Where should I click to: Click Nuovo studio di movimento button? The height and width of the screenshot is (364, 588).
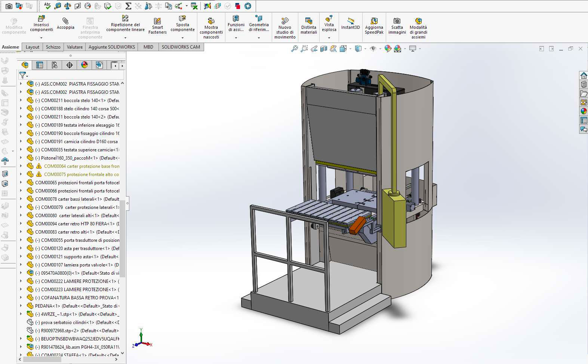click(285, 21)
